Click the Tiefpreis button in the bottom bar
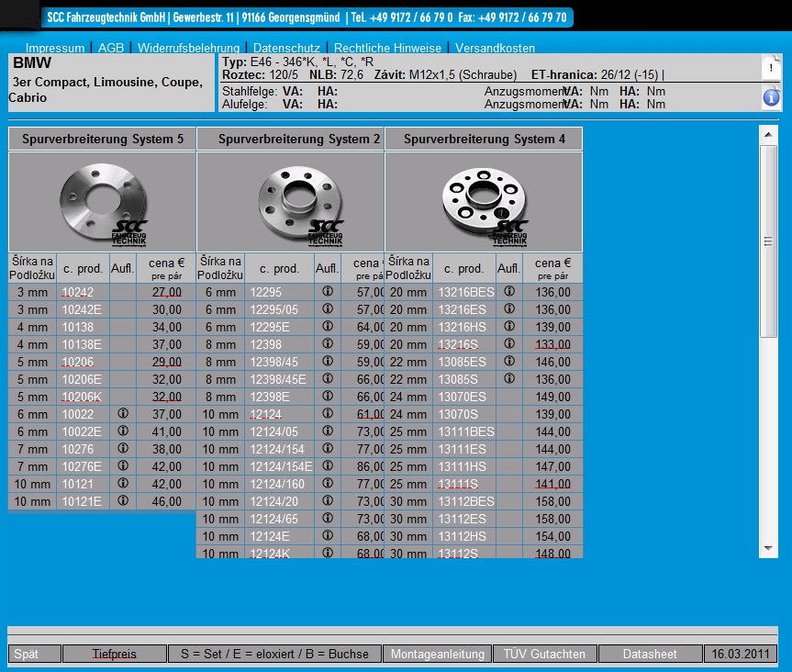The height and width of the screenshot is (672, 792). pyautogui.click(x=115, y=655)
